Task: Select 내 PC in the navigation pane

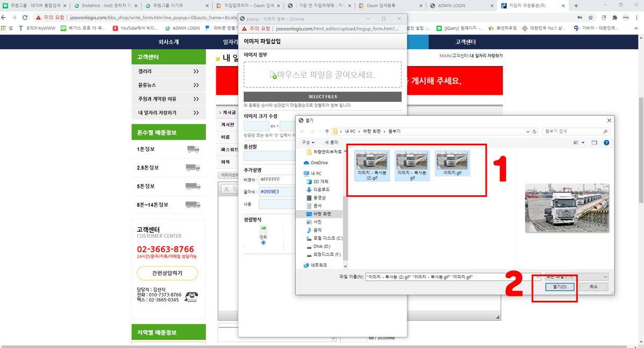Action: point(312,173)
